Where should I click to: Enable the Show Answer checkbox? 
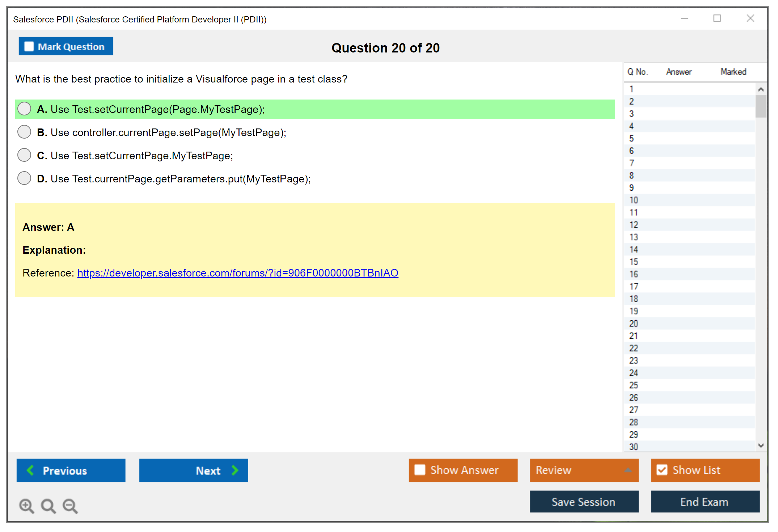click(420, 470)
